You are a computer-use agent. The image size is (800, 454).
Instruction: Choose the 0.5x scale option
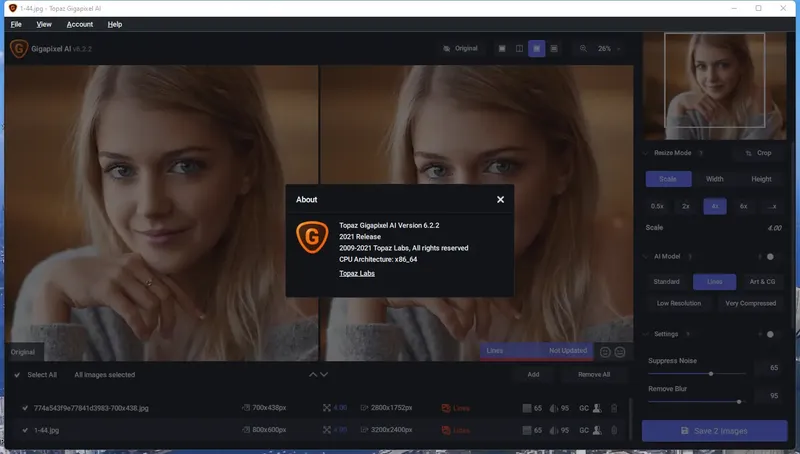(x=657, y=206)
